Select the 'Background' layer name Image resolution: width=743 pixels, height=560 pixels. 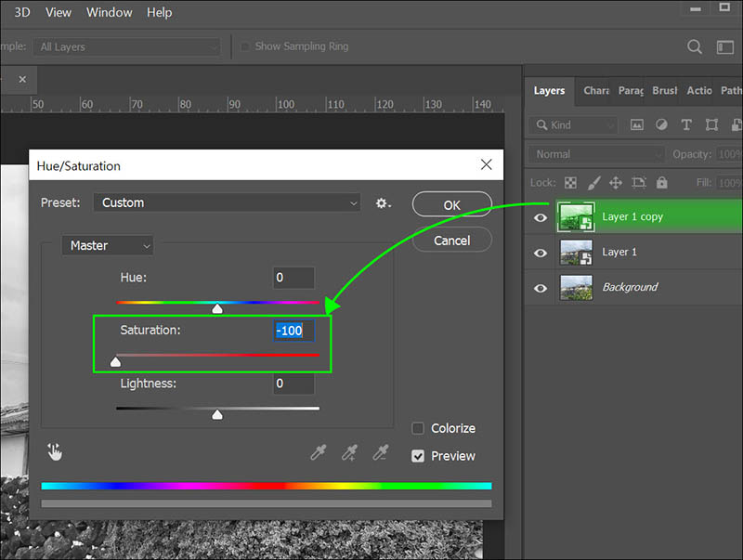click(630, 287)
